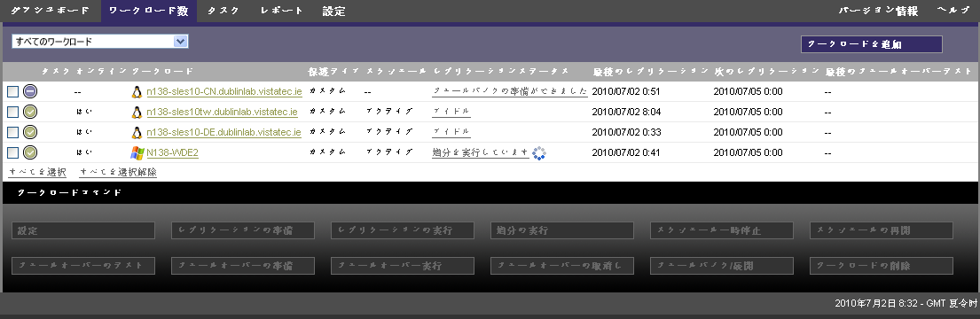Click next replication date in N138-WDE2 row
980x319 pixels.
pyautogui.click(x=749, y=152)
